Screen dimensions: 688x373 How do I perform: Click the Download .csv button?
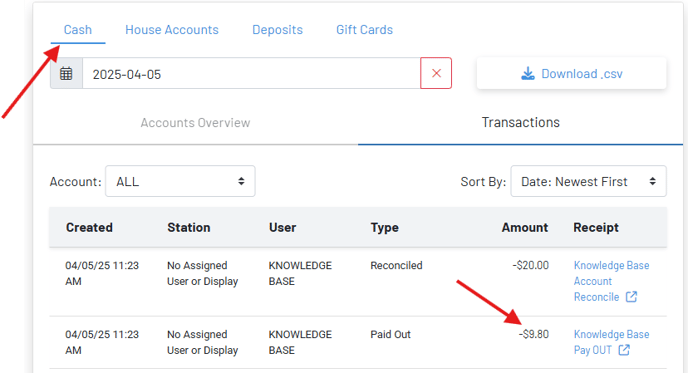point(571,73)
